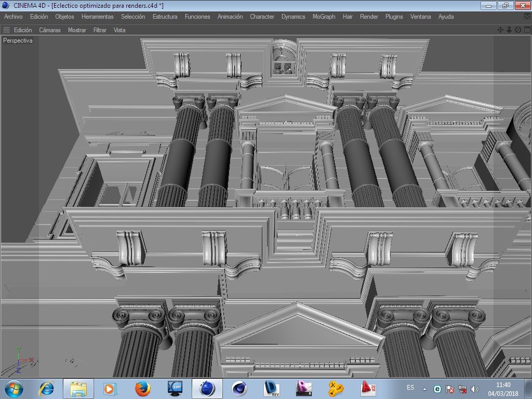
Task: Launch Firefox from the taskbar
Action: tap(142, 389)
